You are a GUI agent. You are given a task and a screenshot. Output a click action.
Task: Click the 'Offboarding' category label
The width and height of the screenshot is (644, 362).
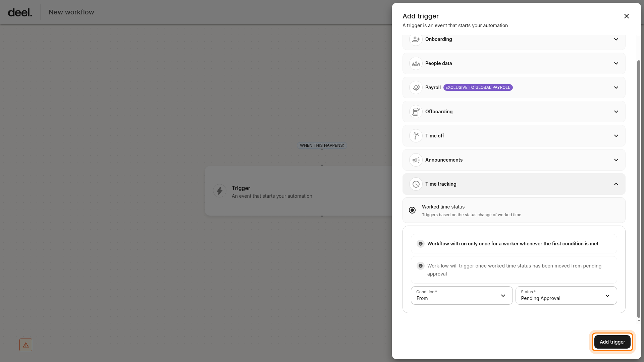[439, 112]
